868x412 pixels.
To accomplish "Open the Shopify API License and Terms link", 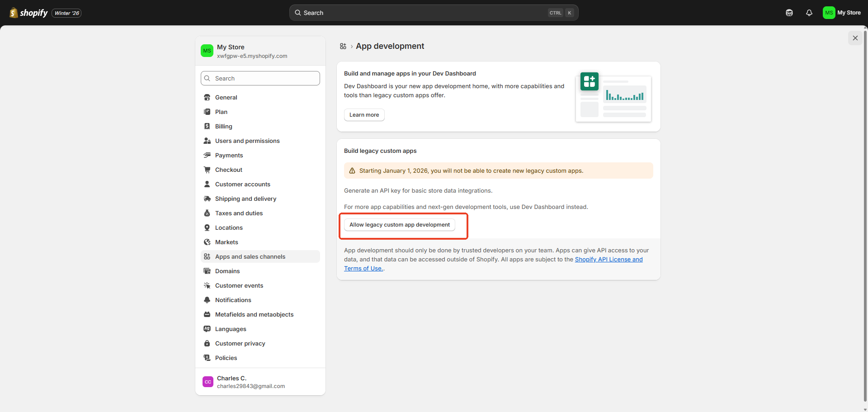I will (x=608, y=259).
